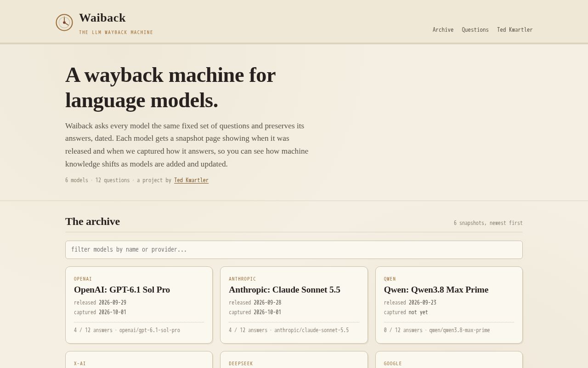Viewport: 588px width, 368px height.
Task: Click The archive section heading
Action: pos(92,221)
